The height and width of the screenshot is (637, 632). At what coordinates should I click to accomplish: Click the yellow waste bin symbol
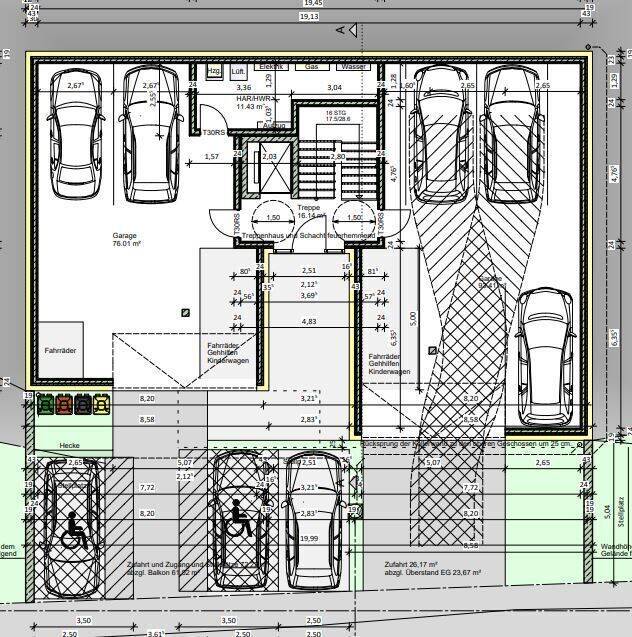point(102,405)
